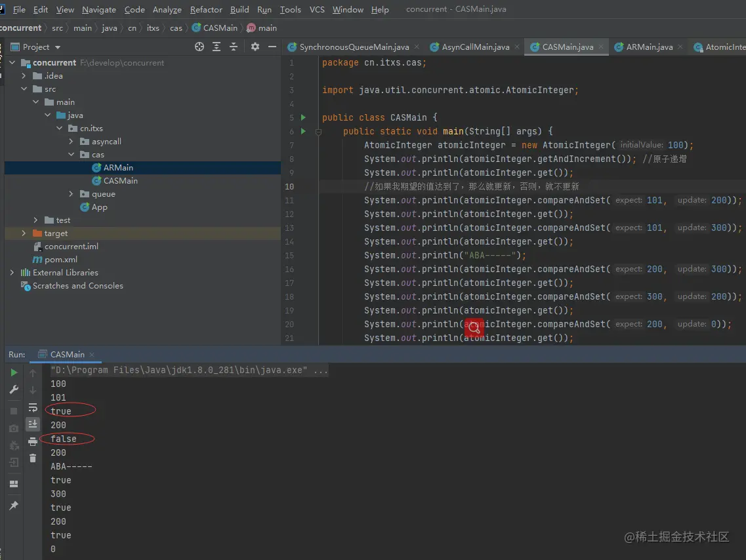Click line 10 comment in editor
This screenshot has width=746, height=560.
click(472, 186)
